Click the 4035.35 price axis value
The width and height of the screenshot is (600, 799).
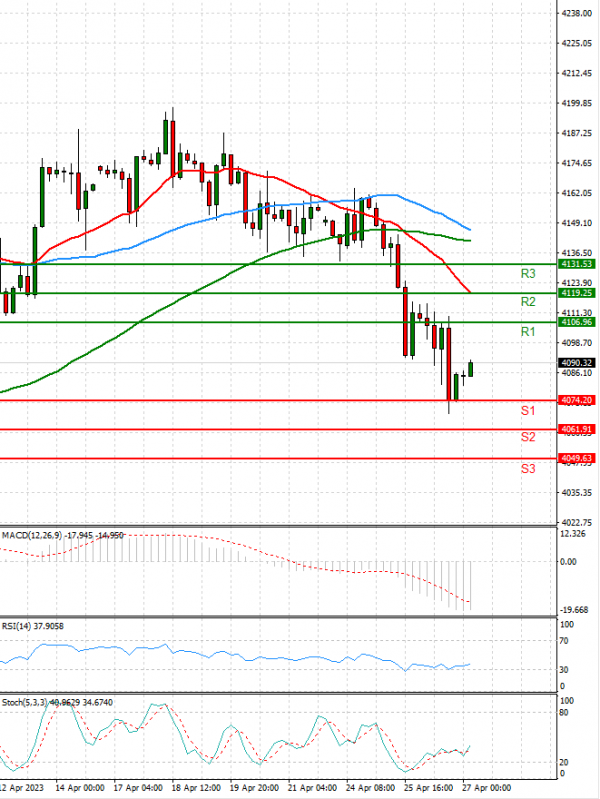[577, 493]
